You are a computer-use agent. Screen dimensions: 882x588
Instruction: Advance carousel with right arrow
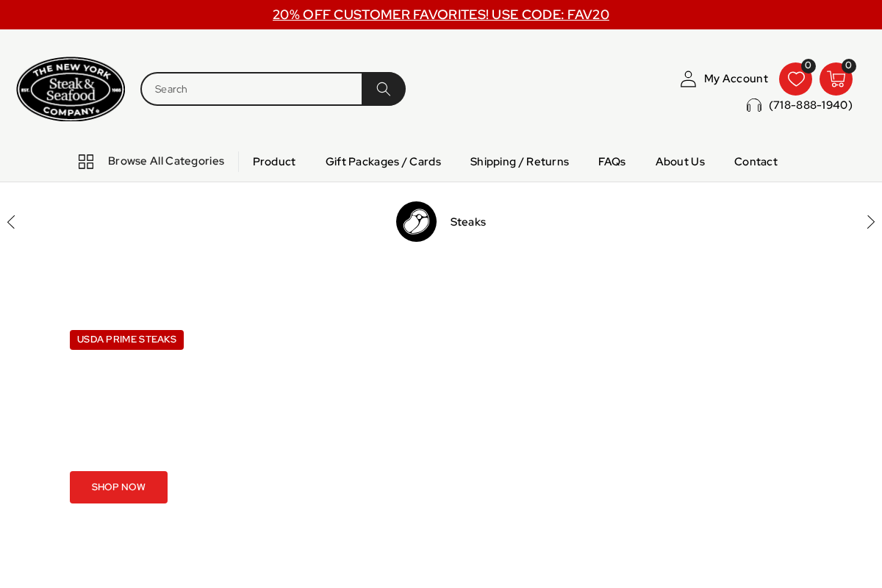click(x=871, y=221)
